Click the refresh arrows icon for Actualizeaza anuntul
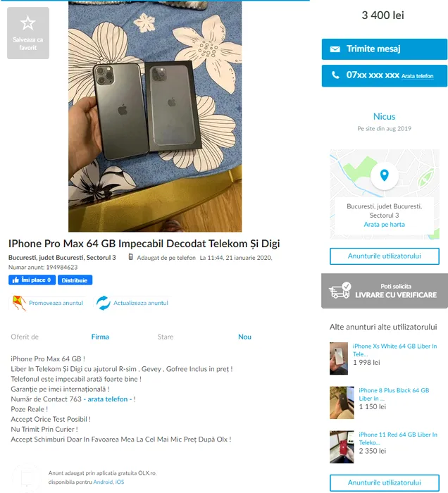Viewport: 448px width, 493px height. click(x=104, y=303)
